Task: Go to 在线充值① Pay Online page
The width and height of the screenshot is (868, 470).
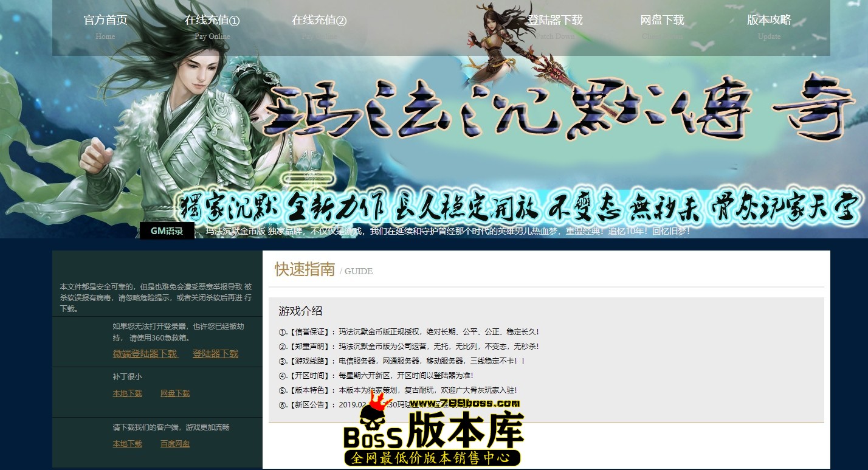Action: coord(212,26)
